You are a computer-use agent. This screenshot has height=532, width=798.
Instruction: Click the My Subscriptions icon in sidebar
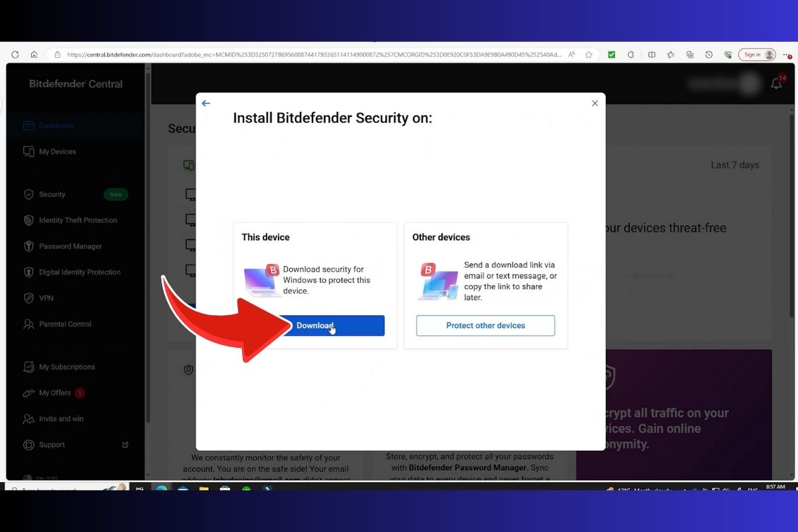pyautogui.click(x=29, y=366)
